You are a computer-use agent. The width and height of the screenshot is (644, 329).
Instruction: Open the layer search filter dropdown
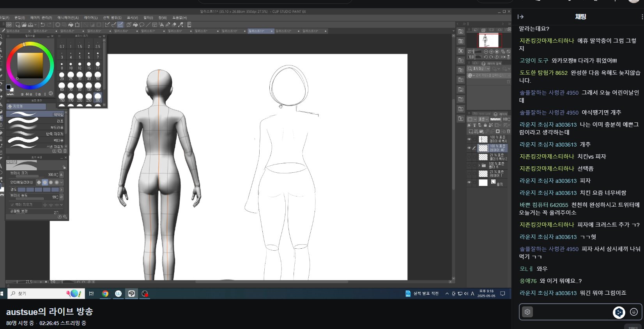[x=479, y=69]
